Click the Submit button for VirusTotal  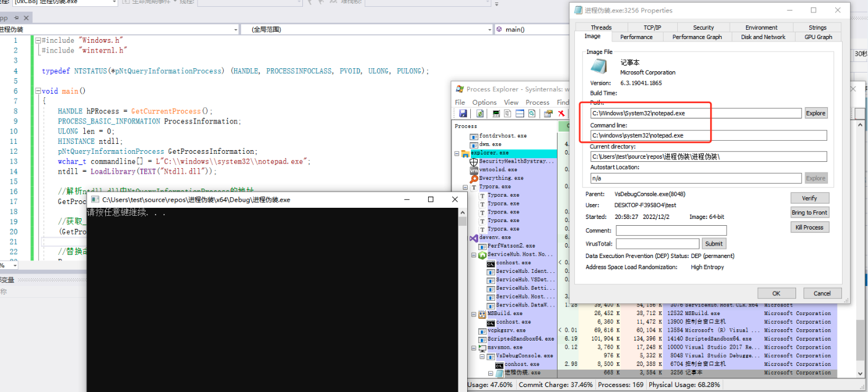click(714, 244)
